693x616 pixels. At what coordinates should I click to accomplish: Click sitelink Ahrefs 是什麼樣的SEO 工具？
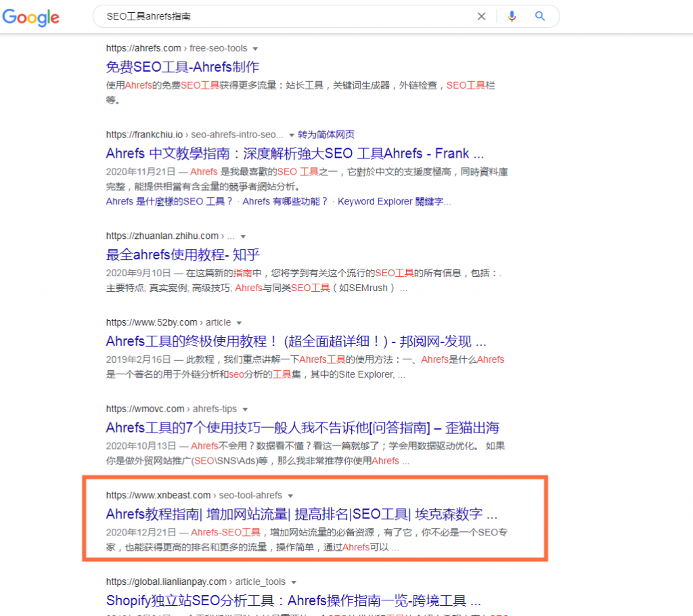(169, 202)
